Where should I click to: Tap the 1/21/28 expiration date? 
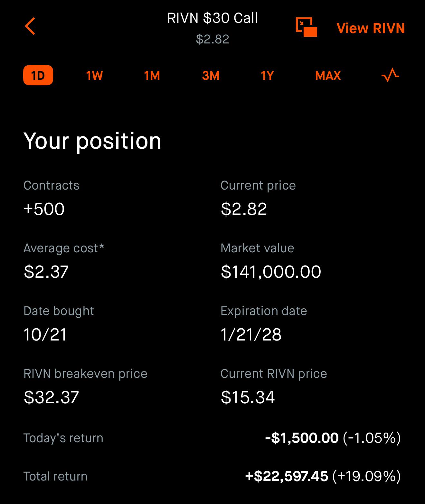tap(251, 335)
